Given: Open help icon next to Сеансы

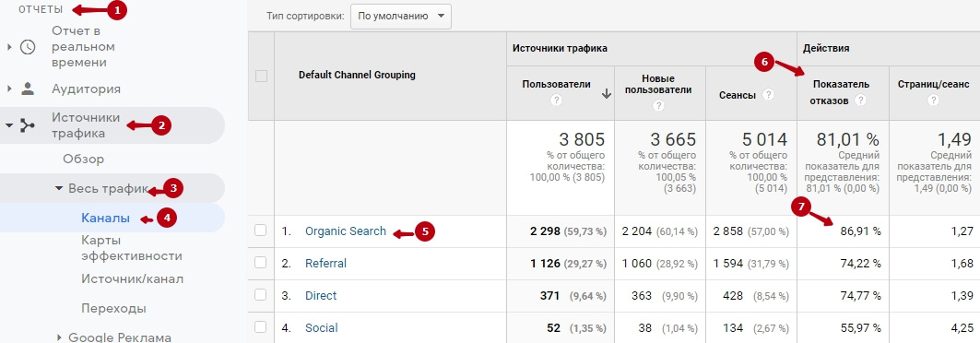Looking at the screenshot, I should (768, 94).
